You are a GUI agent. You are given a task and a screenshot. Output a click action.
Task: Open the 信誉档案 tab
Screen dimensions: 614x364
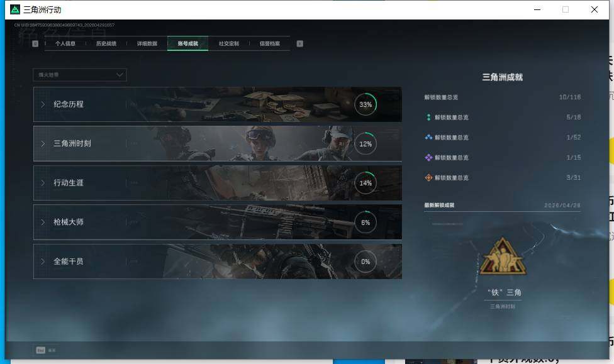pos(269,43)
